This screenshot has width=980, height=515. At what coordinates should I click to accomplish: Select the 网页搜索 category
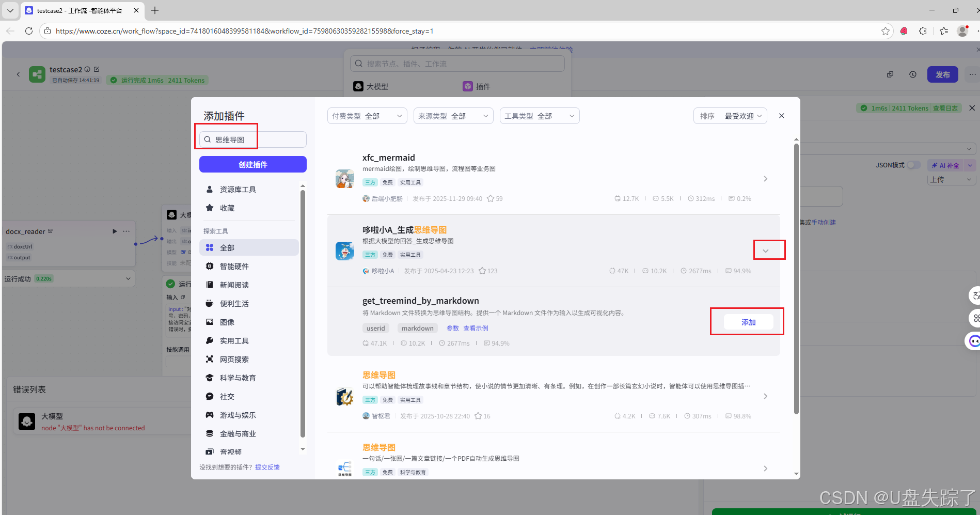(249, 359)
